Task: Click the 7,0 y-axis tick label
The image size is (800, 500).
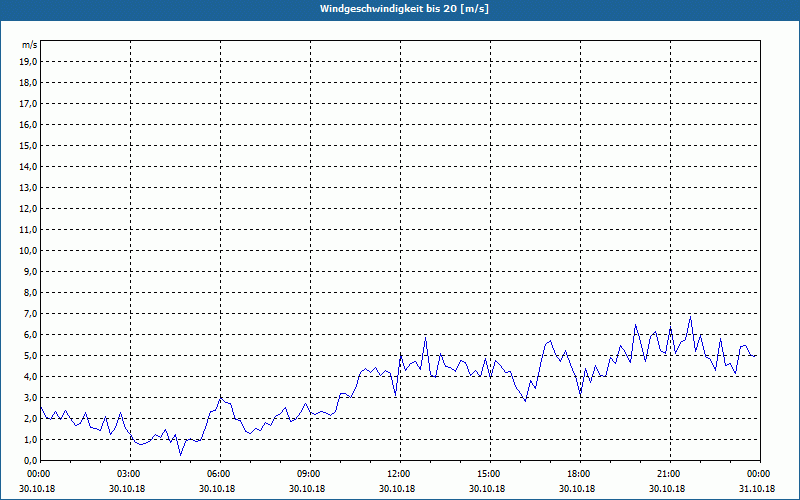Action: point(29,313)
